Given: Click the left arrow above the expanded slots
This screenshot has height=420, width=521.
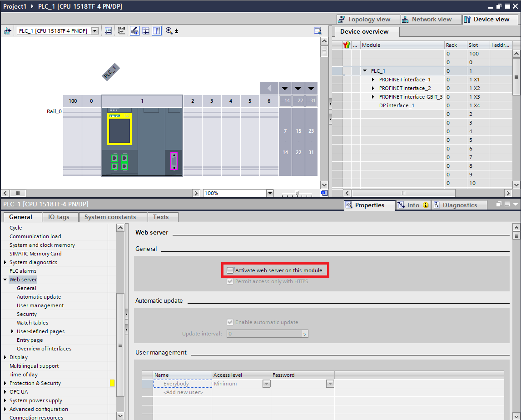Looking at the screenshot, I should coord(269,89).
